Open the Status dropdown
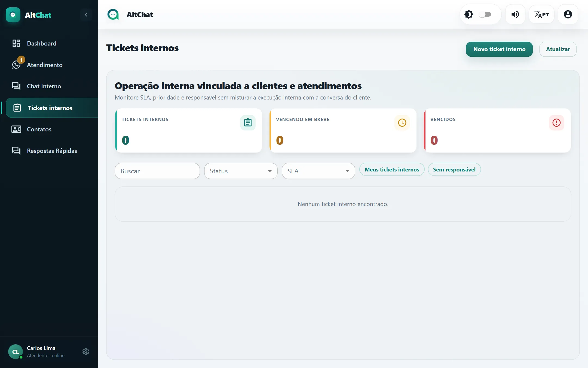Screen dimensions: 588x368 241,171
